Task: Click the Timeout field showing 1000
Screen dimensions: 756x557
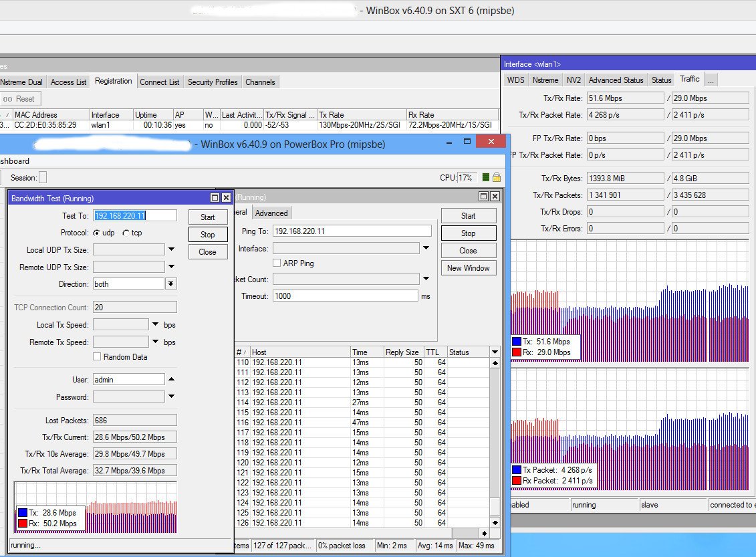Action: pos(345,296)
